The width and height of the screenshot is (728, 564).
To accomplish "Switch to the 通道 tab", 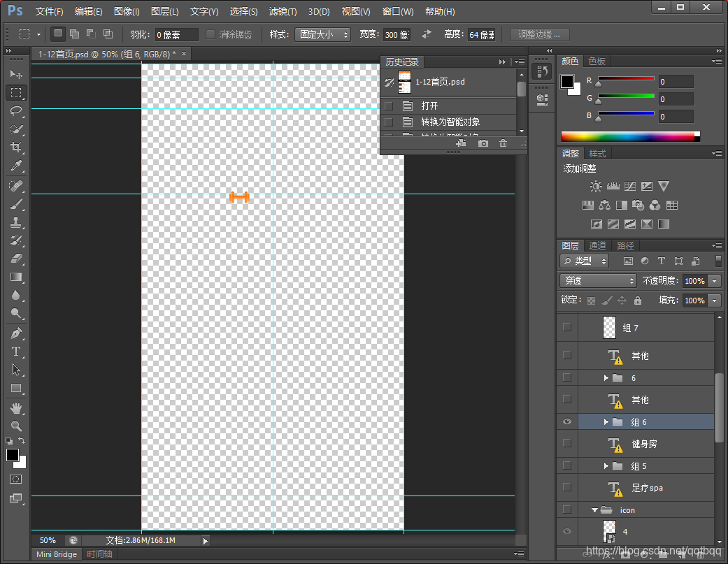I will coord(597,245).
